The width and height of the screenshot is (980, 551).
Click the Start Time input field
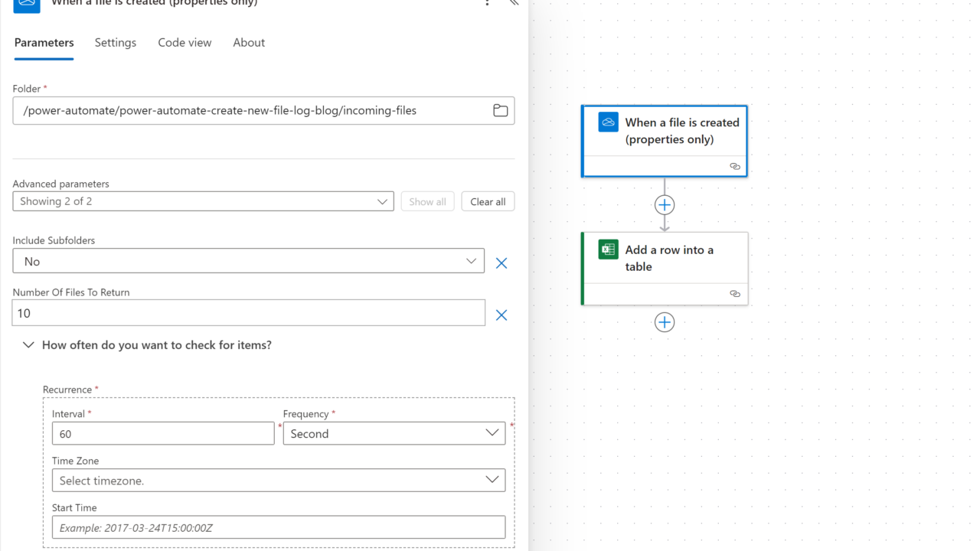click(278, 527)
